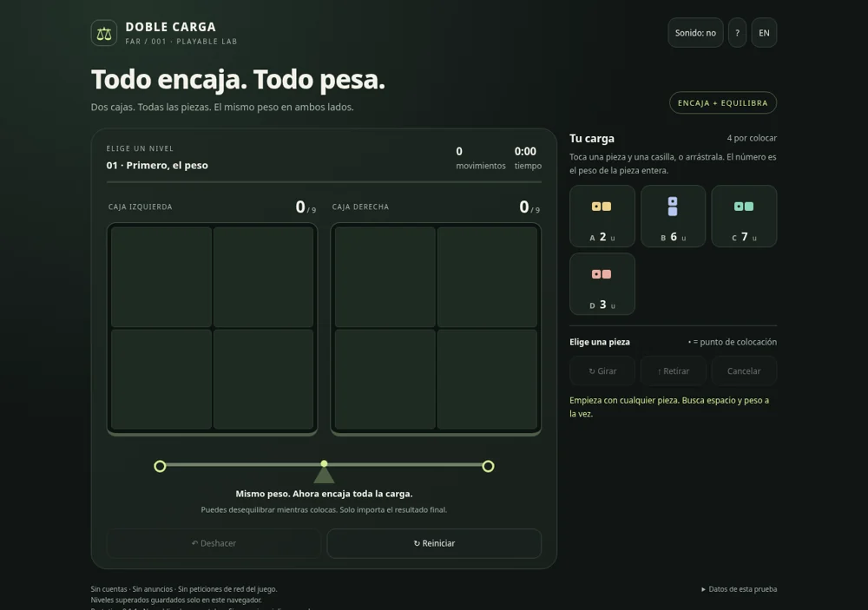Click the Retirar button
This screenshot has height=610, width=868.
[674, 371]
